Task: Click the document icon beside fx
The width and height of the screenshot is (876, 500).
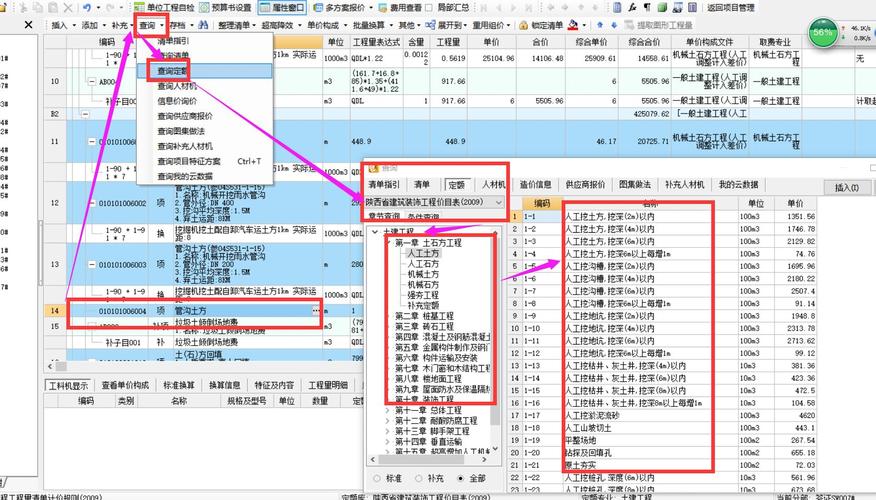Action: [617, 7]
